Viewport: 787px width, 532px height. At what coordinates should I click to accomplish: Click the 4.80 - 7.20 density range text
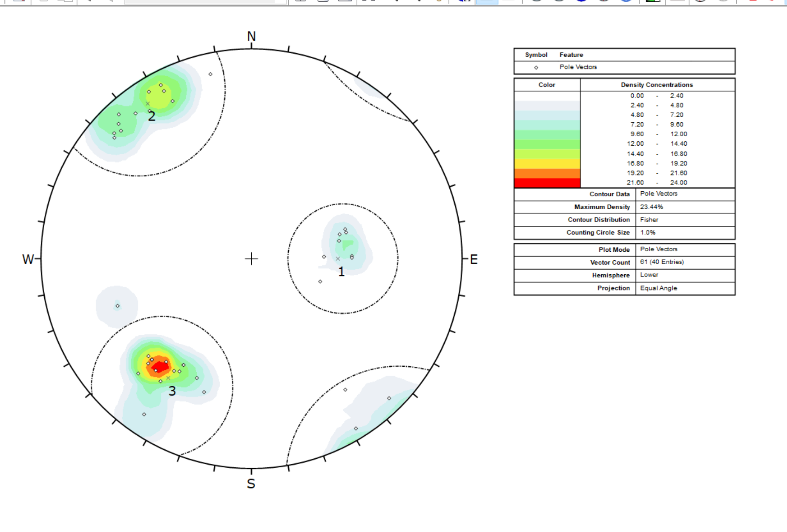657,115
